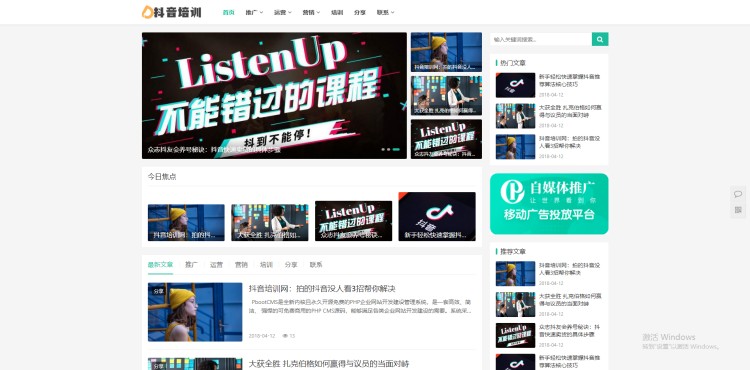Switch to the 运营 article tab
Viewport: 750px width, 370px height.
pyautogui.click(x=216, y=264)
